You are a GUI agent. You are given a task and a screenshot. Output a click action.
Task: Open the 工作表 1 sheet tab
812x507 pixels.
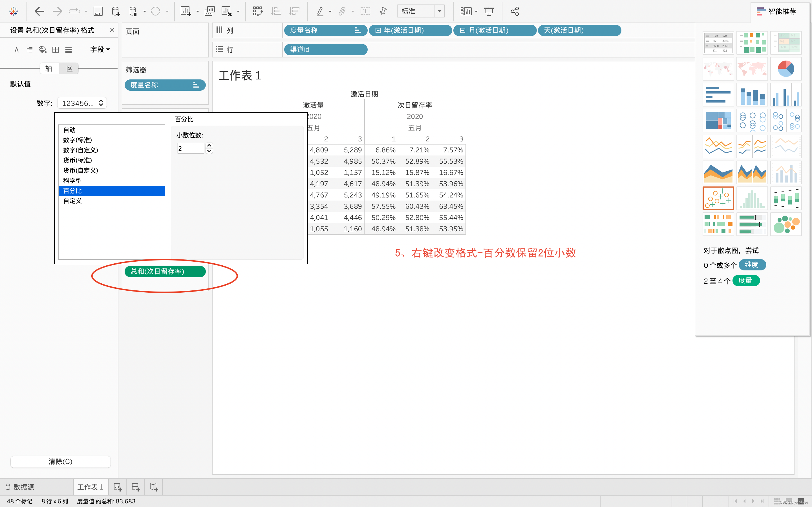(90, 486)
